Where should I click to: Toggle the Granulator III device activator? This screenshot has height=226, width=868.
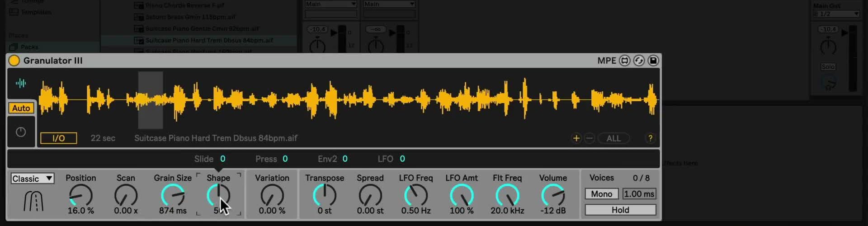(14, 61)
